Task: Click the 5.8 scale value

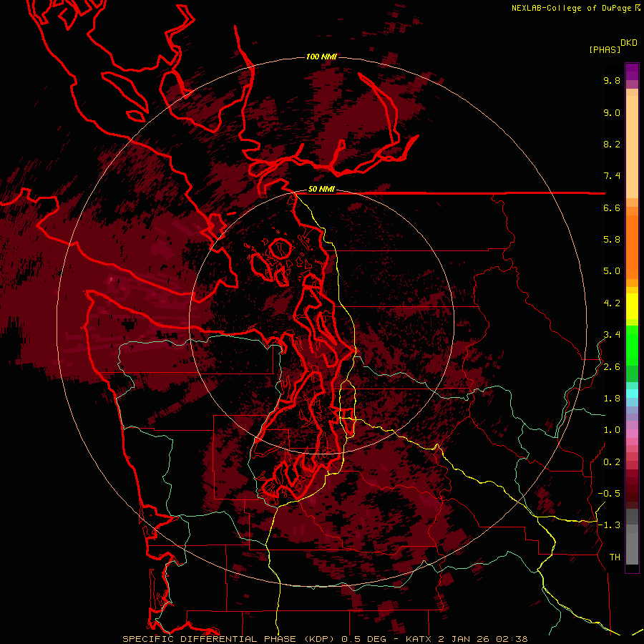Action: coord(612,240)
